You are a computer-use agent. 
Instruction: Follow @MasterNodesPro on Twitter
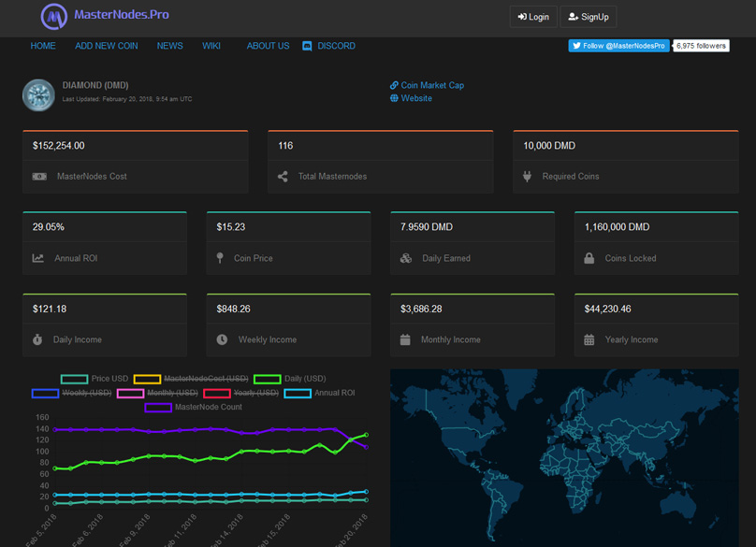(618, 46)
